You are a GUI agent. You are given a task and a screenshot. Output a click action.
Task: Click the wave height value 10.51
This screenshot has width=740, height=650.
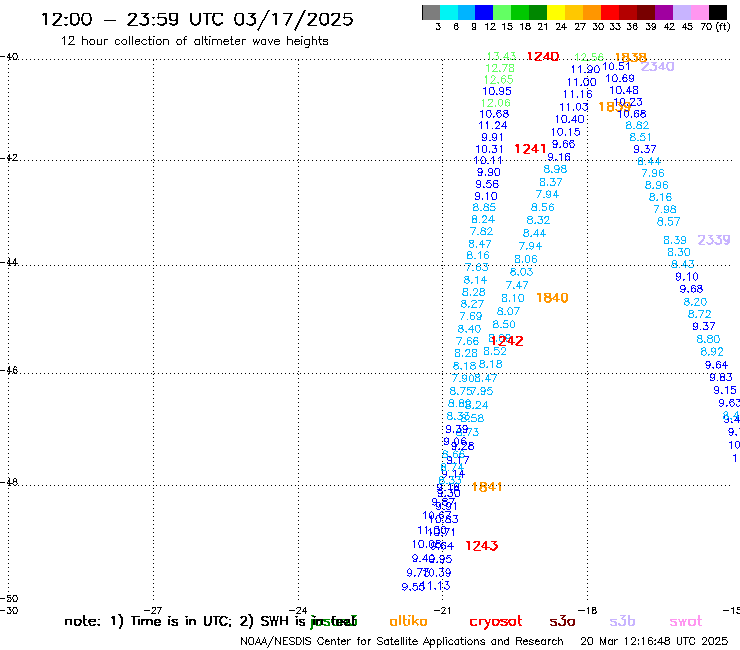(x=616, y=67)
